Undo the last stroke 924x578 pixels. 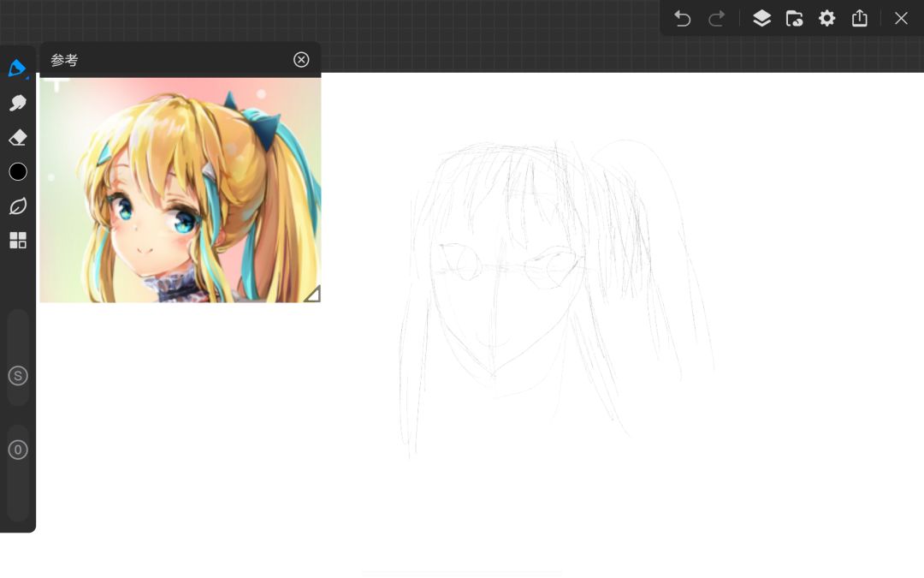point(682,19)
